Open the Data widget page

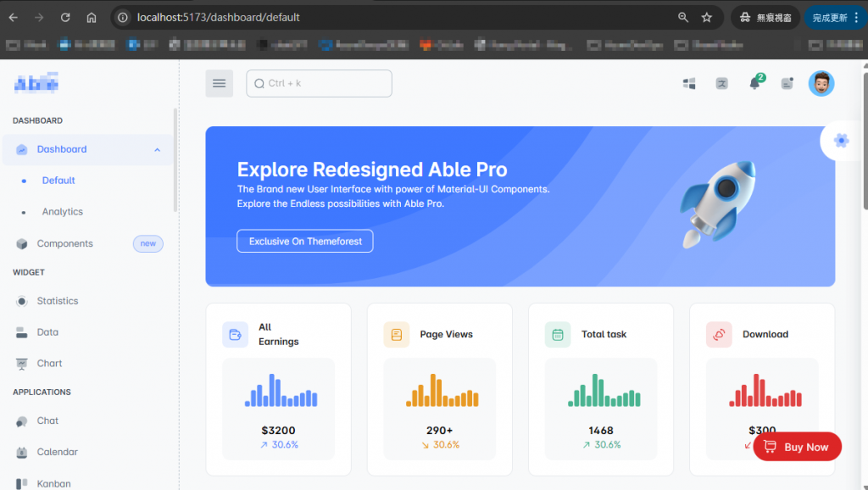tap(47, 332)
